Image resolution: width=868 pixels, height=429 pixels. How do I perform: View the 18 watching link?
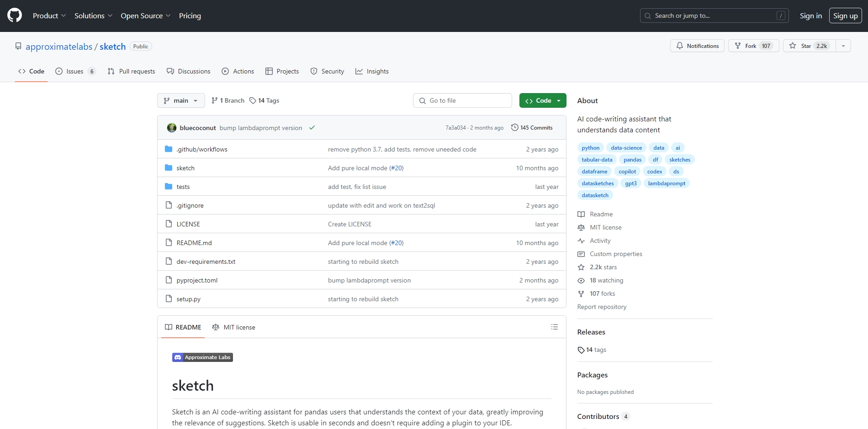tap(600, 280)
